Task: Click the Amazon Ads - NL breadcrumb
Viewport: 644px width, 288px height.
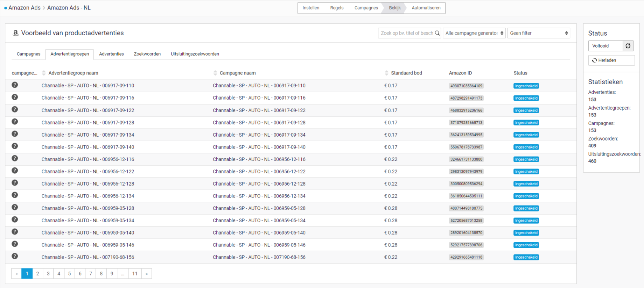Action: [x=69, y=8]
